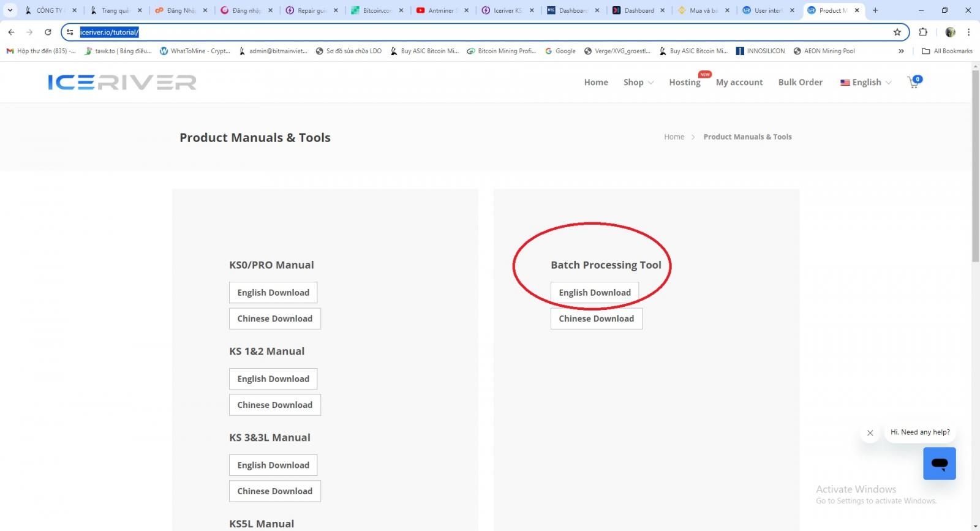Click the 'KS5L Manual' heading
Viewport: 980px width, 531px height.
(262, 524)
